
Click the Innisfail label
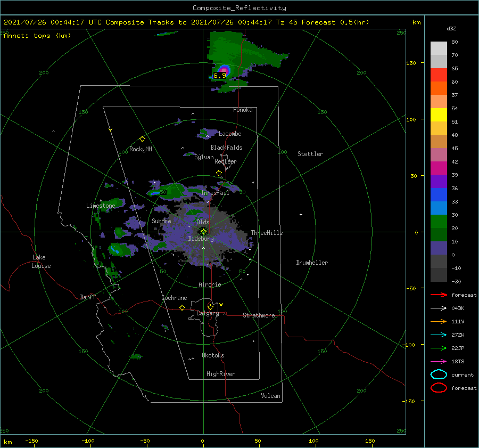pos(215,193)
